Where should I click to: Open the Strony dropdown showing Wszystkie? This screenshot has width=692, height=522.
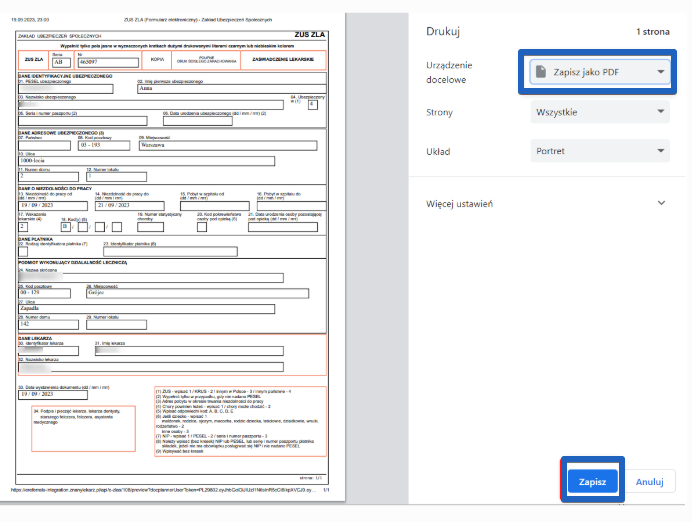click(x=600, y=112)
